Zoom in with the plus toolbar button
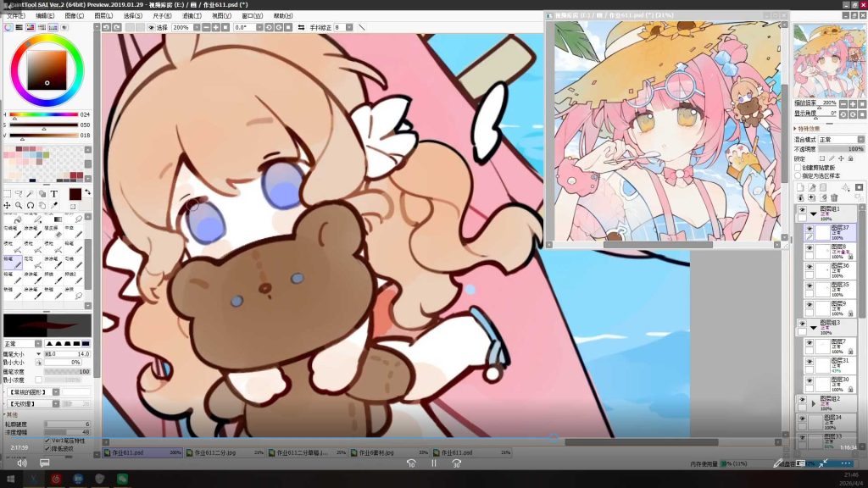Screen dimensions: 868x488 [216, 27]
